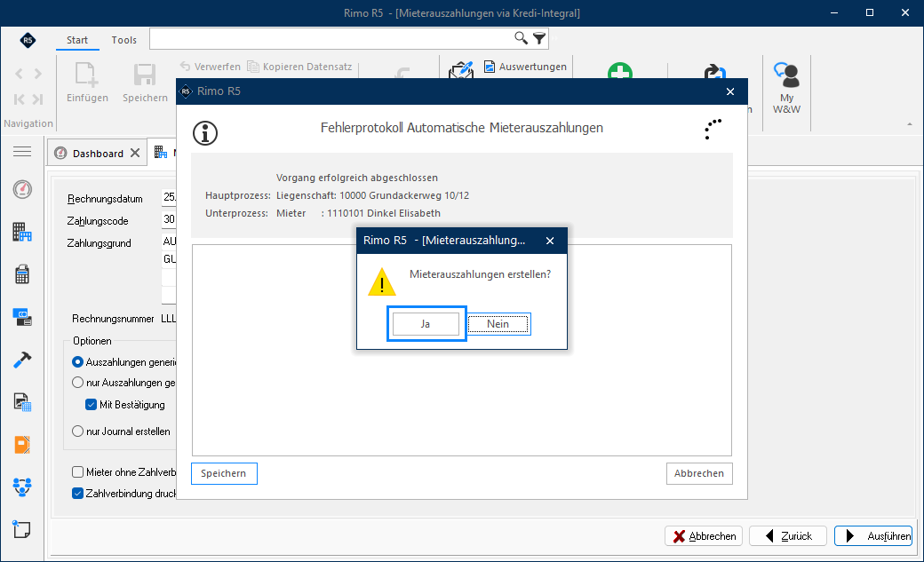Viewport: 924px width, 562px height.
Task: Close the Rimo R5 Fehlerprotokoll window
Action: click(730, 91)
